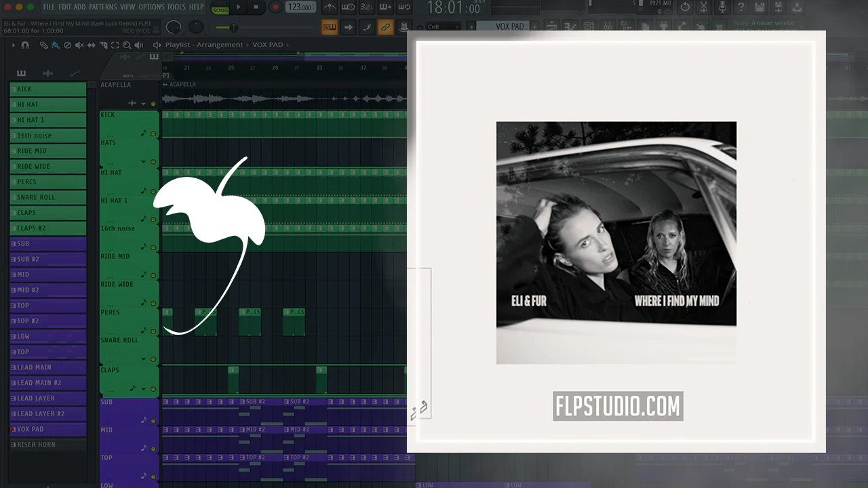Choose the Select marquee tool

pyautogui.click(x=115, y=45)
